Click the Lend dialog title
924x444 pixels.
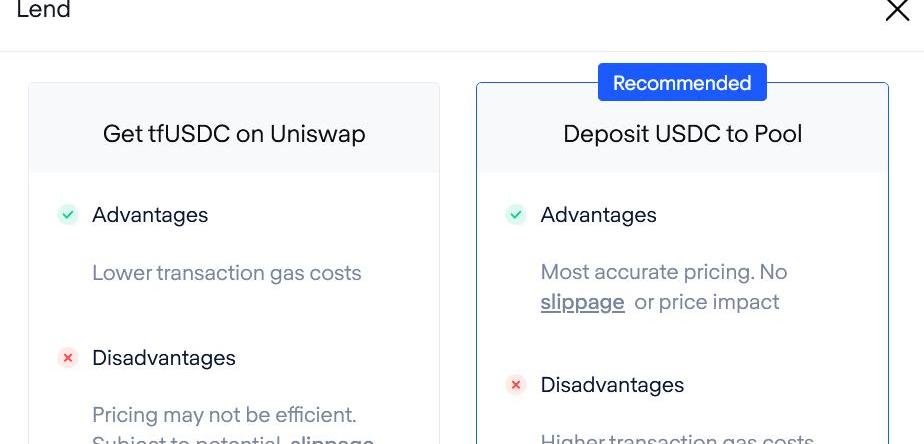43,11
